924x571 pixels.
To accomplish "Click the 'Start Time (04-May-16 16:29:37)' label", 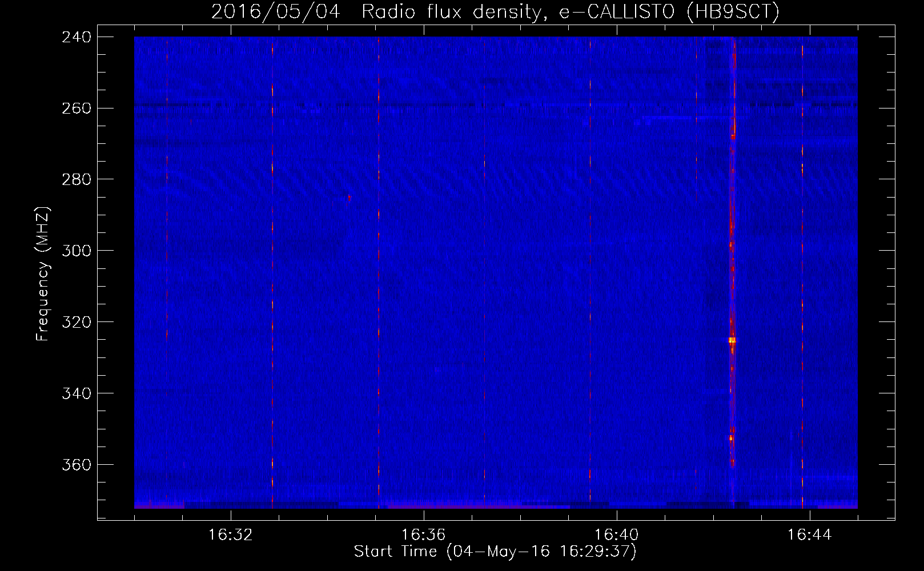I will click(495, 552).
